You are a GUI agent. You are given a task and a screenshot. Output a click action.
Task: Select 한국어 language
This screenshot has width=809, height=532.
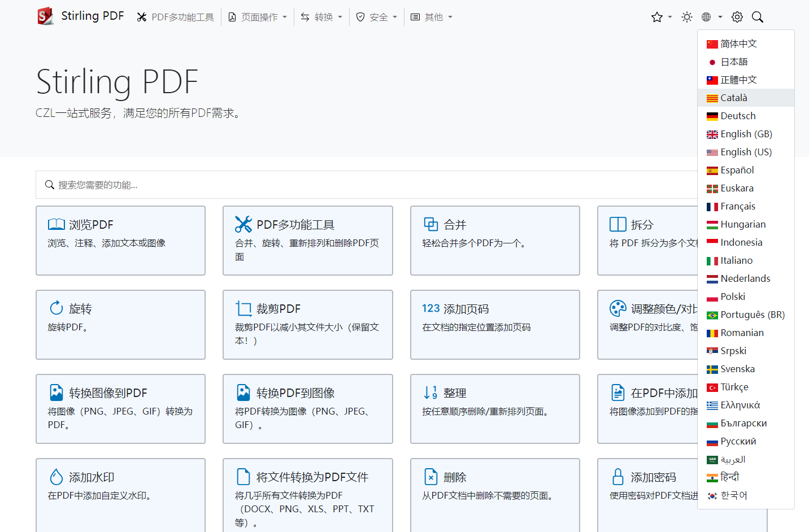pyautogui.click(x=746, y=495)
